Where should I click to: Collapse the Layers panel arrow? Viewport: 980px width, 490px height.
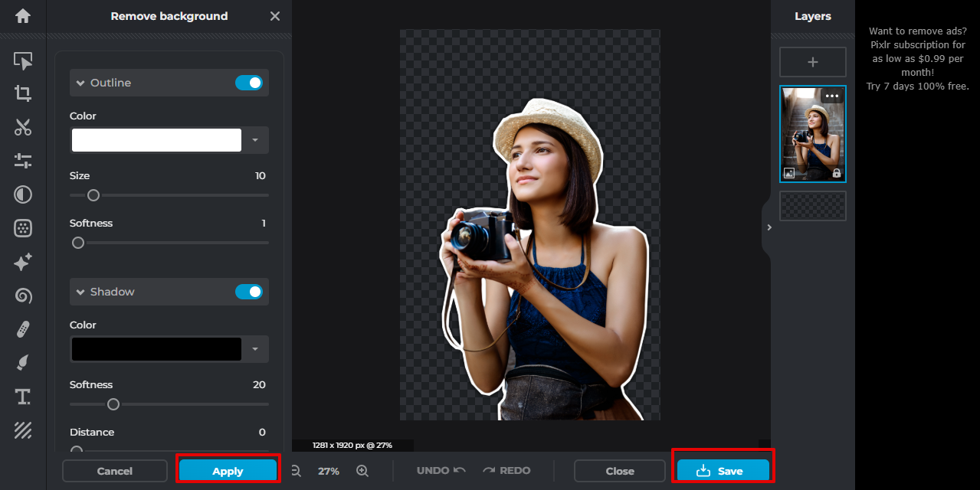click(x=769, y=227)
